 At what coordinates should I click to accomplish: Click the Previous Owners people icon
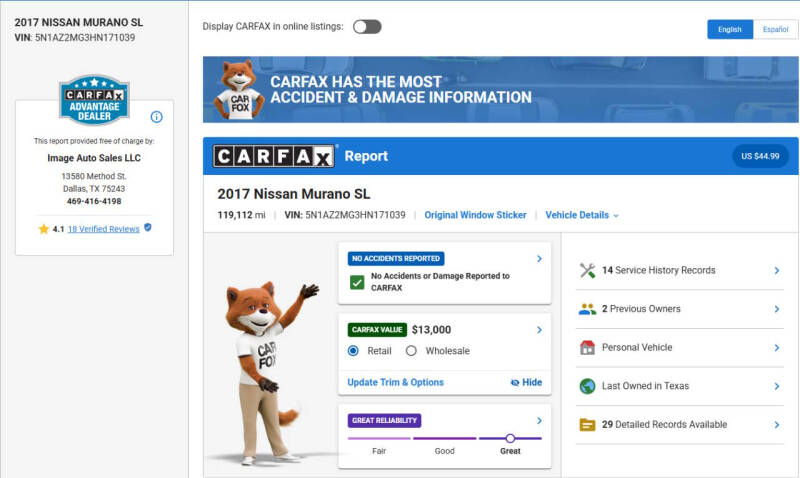587,309
